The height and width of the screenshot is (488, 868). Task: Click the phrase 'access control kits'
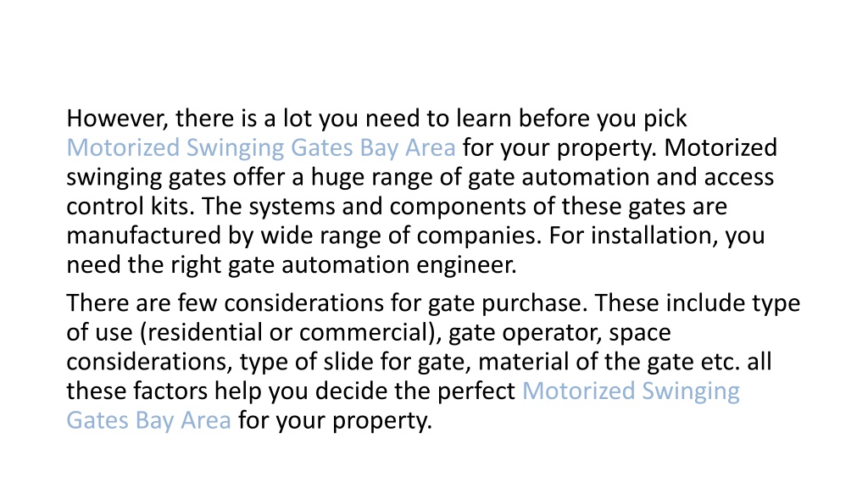[420, 192]
